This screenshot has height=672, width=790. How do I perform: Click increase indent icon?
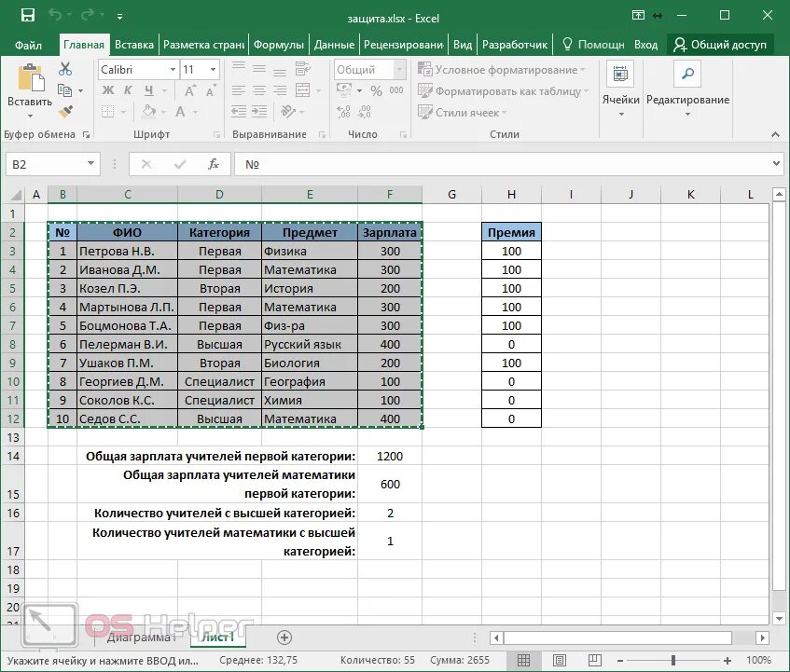pyautogui.click(x=259, y=112)
